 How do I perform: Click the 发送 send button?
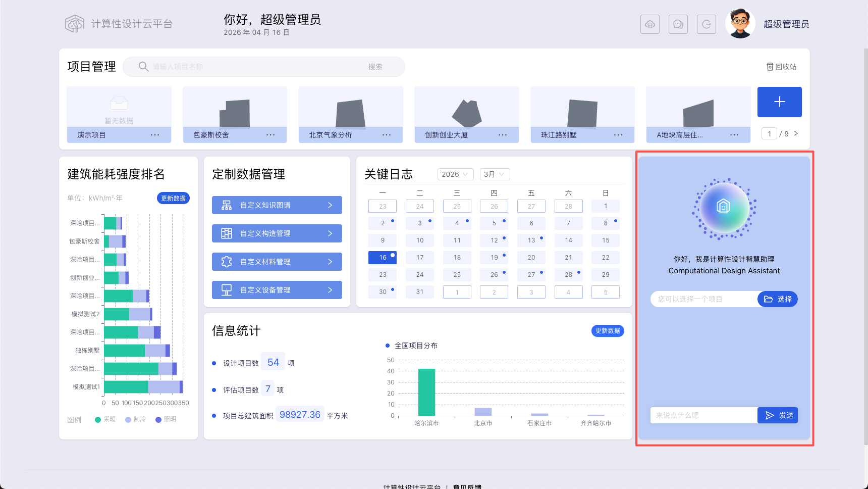tap(778, 415)
